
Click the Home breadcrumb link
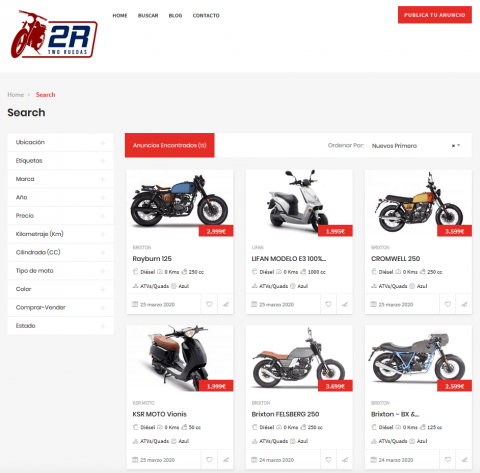point(16,95)
